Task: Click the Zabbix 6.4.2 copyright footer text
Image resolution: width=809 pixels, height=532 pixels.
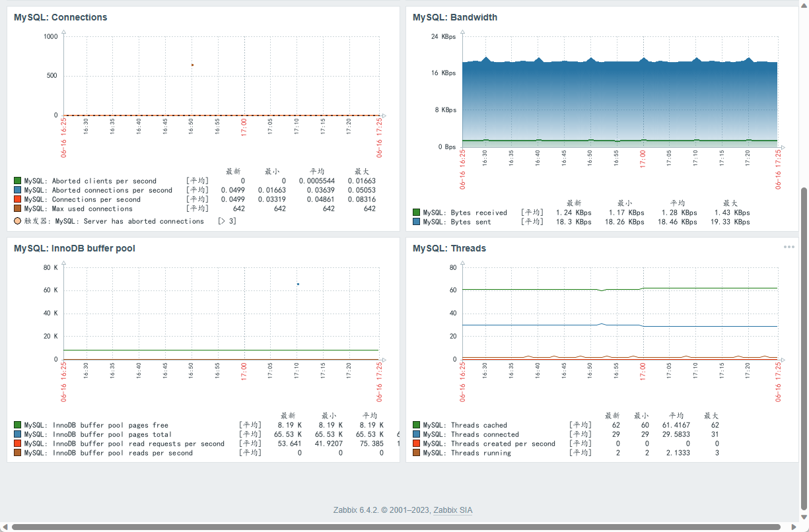Action: click(x=382, y=510)
